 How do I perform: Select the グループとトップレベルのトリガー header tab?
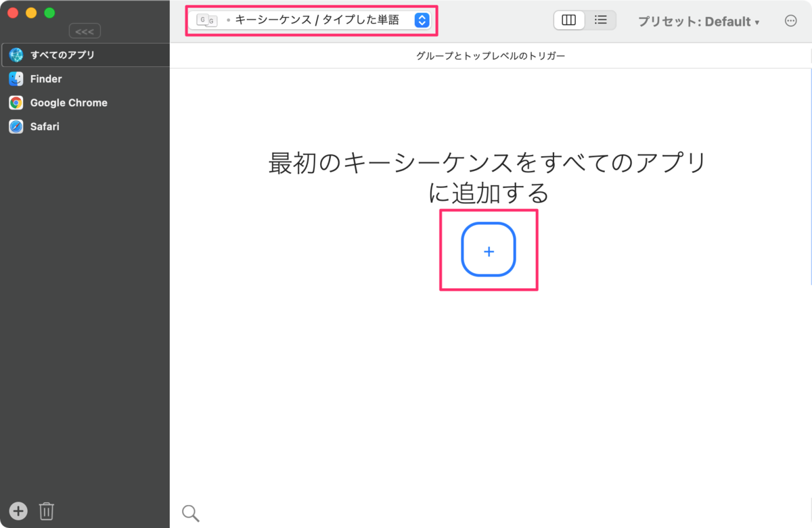pyautogui.click(x=490, y=55)
